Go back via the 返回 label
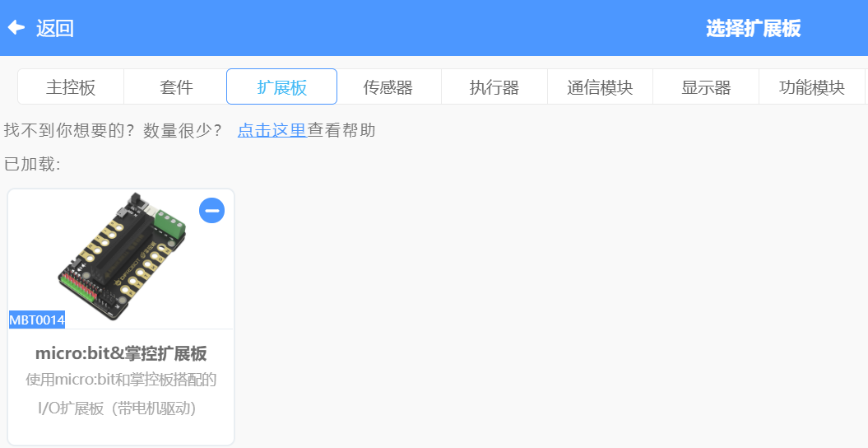This screenshot has width=868, height=448. pos(55,28)
